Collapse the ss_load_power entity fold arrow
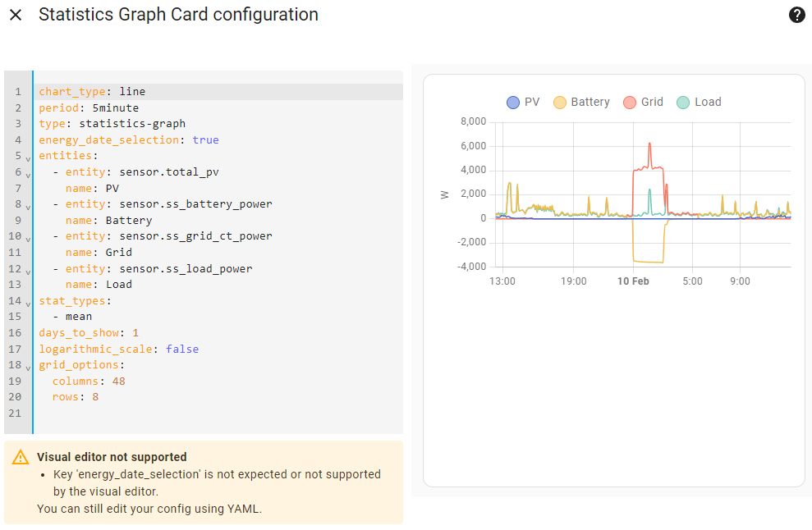812x530 pixels. (x=28, y=272)
